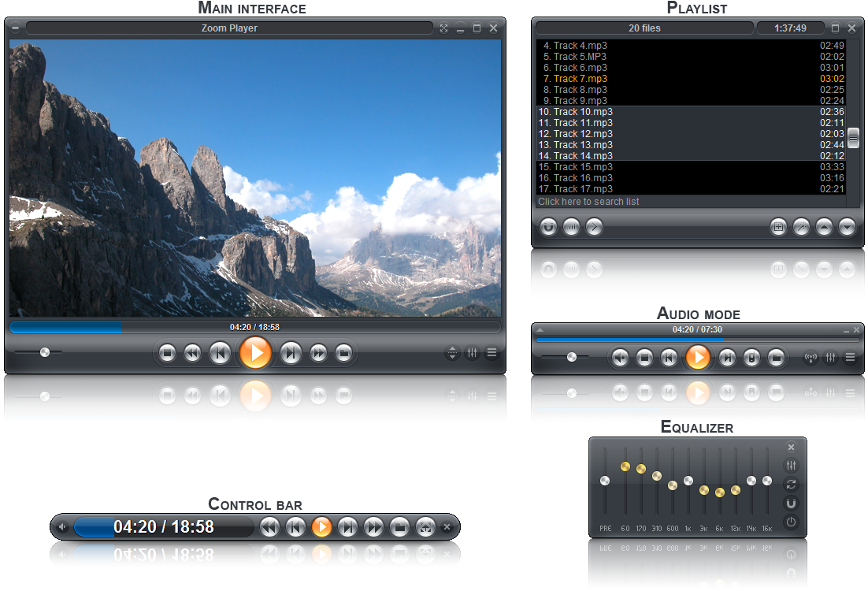This screenshot has width=868, height=591.
Task: Select Track 14.mp3 in playlist
Action: click(691, 156)
